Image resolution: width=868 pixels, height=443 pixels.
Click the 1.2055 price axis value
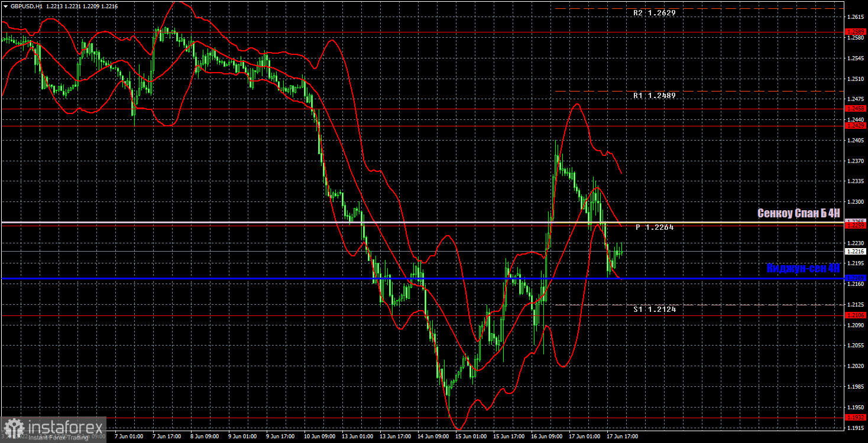856,346
